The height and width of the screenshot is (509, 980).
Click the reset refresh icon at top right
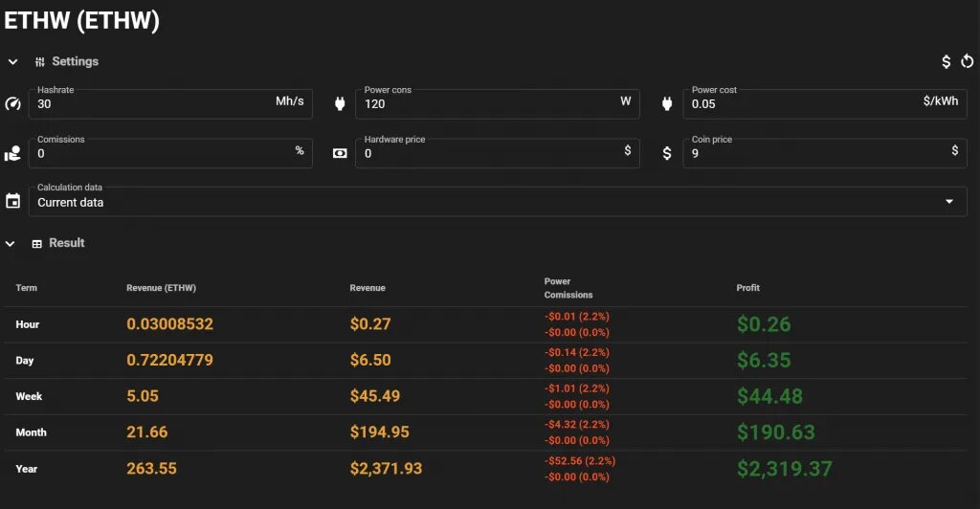coord(967,61)
